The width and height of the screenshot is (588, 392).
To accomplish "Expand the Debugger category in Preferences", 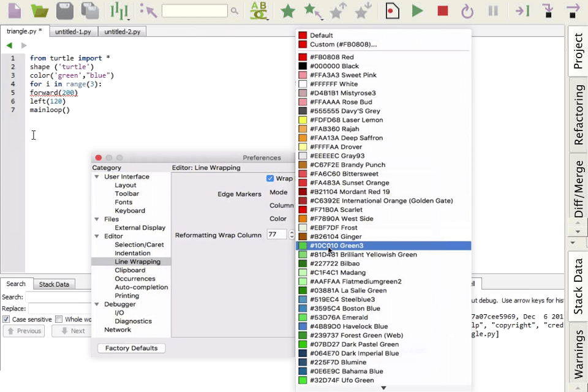I will [97, 304].
